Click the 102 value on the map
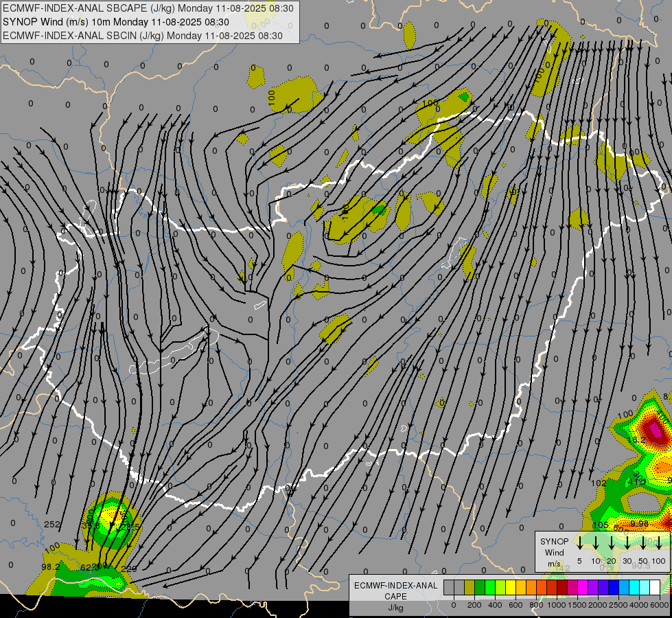This screenshot has height=618, width=672. click(x=599, y=483)
